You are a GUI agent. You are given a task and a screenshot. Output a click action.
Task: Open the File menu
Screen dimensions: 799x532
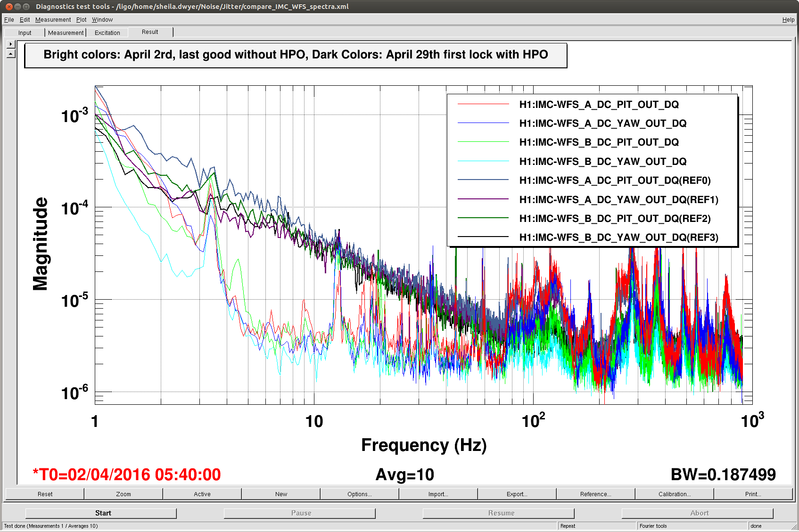point(9,20)
